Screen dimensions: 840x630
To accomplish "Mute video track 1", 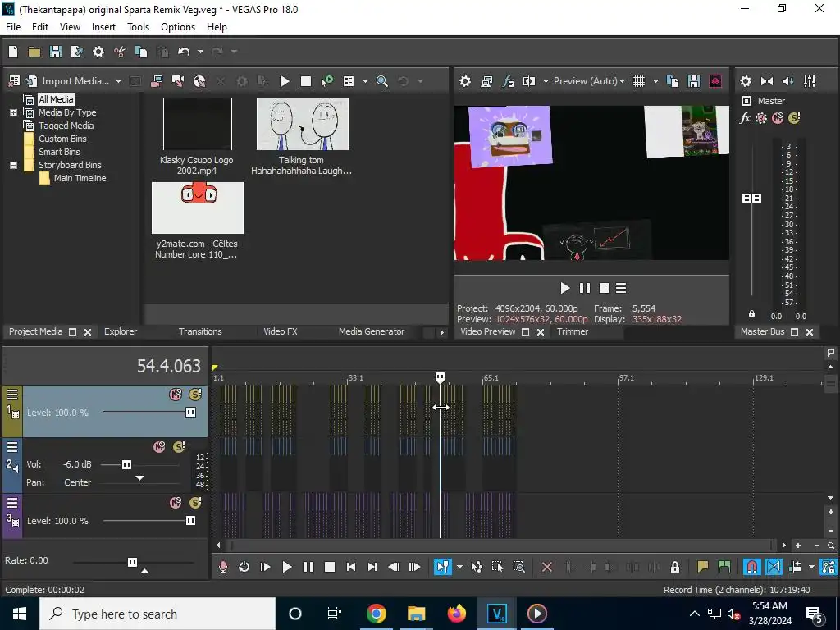I will pyautogui.click(x=176, y=395).
